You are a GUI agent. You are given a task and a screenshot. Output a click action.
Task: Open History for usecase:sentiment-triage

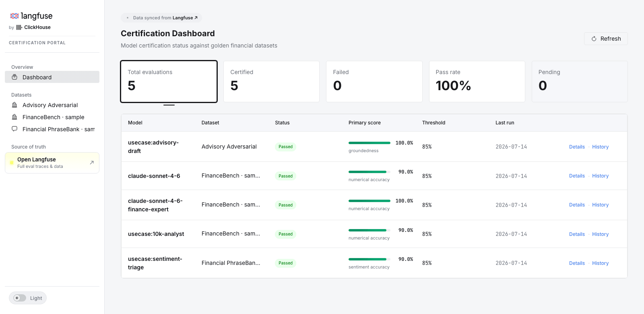coord(600,263)
